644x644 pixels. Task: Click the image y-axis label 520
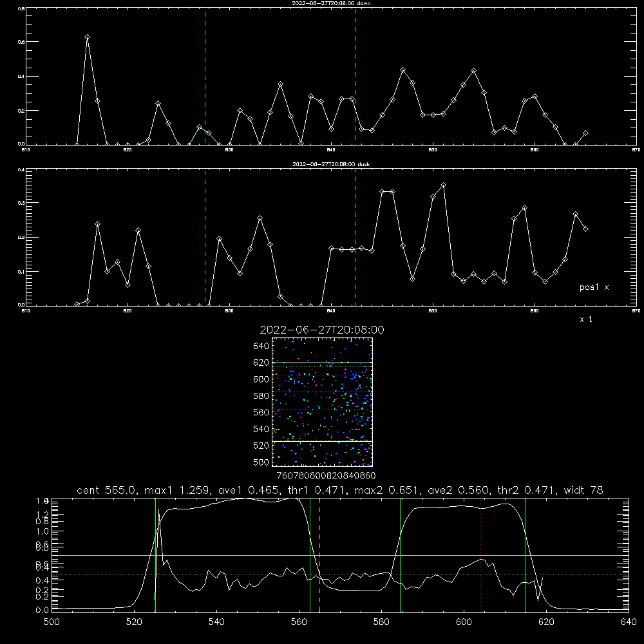[x=261, y=446]
